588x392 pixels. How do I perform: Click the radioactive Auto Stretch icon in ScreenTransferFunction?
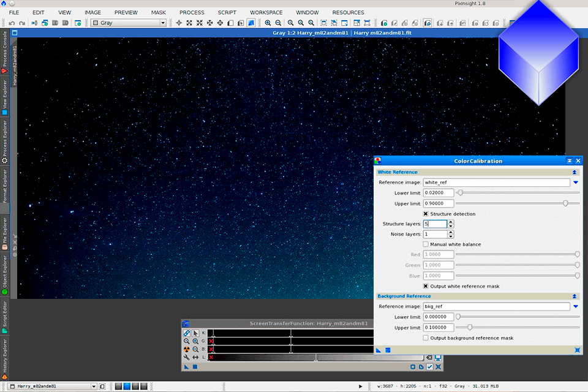coord(186,349)
